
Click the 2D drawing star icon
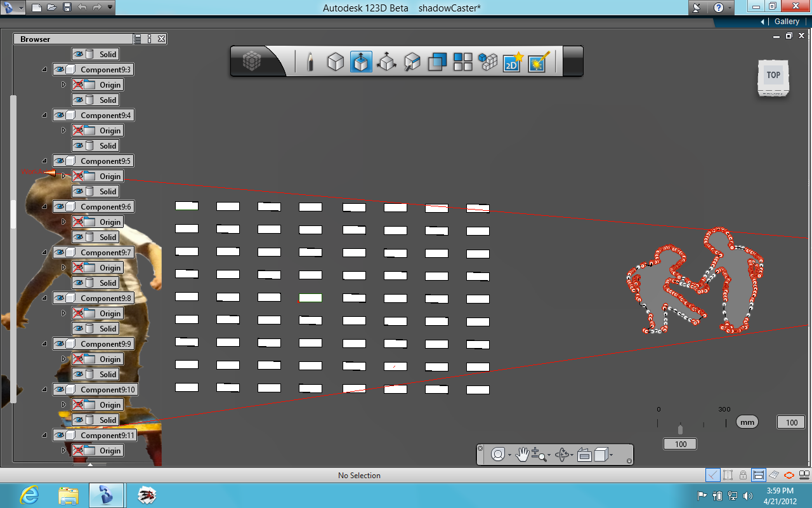513,62
